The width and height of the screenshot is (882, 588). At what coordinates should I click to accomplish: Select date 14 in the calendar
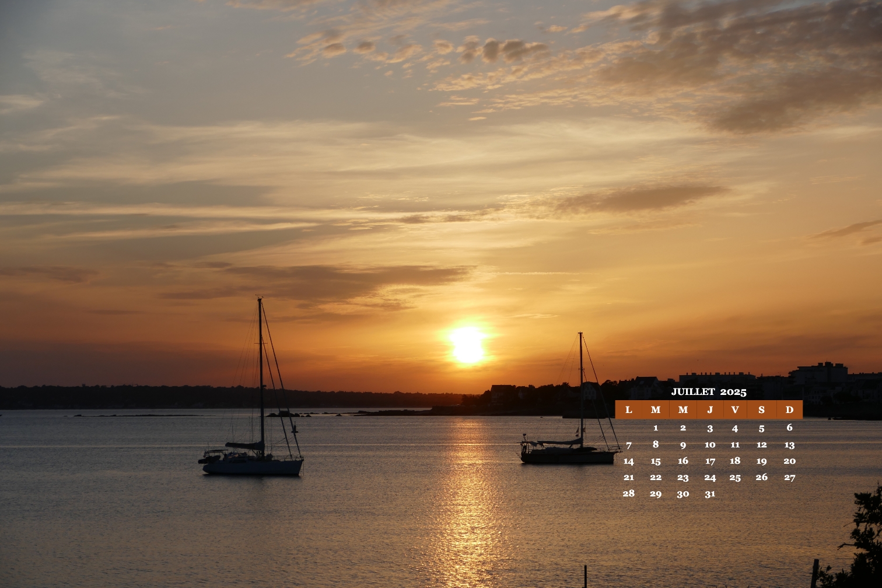click(629, 461)
